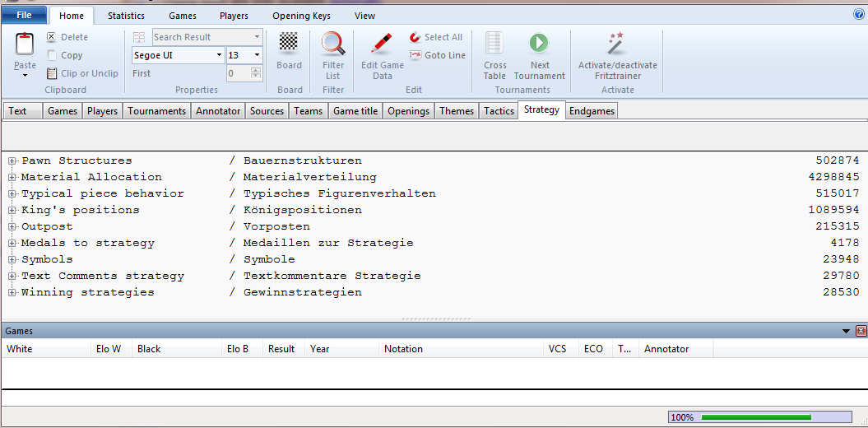
Task: Open the Board chessboard icon
Action: point(289,43)
